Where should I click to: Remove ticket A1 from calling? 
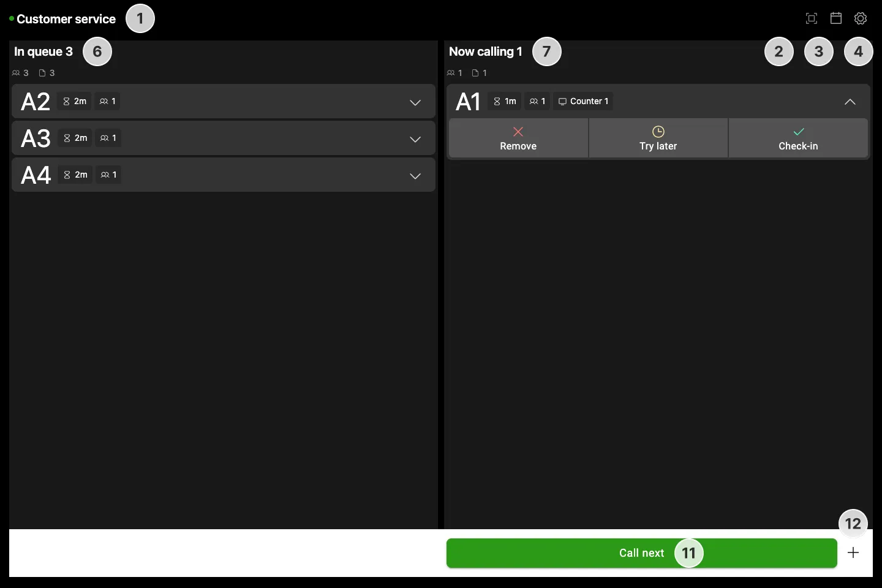click(x=518, y=138)
